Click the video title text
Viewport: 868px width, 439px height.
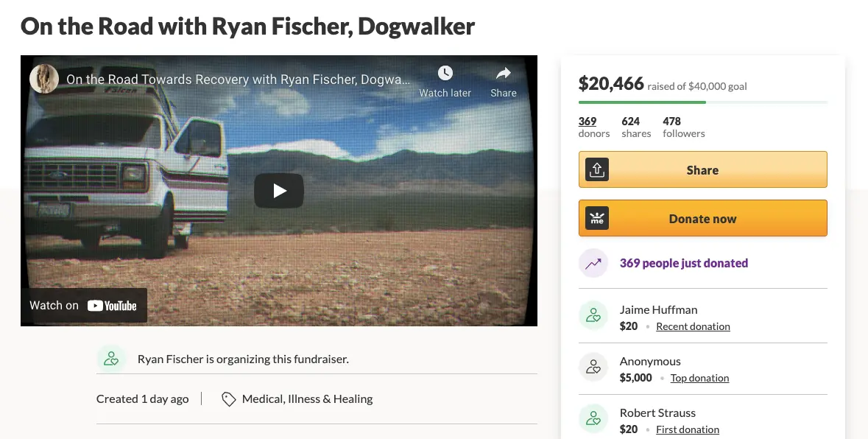(239, 79)
